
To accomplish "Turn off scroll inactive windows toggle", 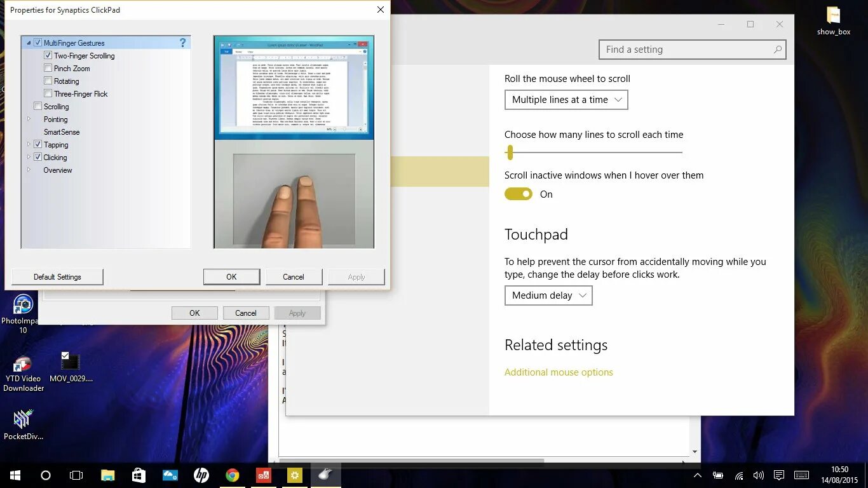I will click(x=519, y=194).
